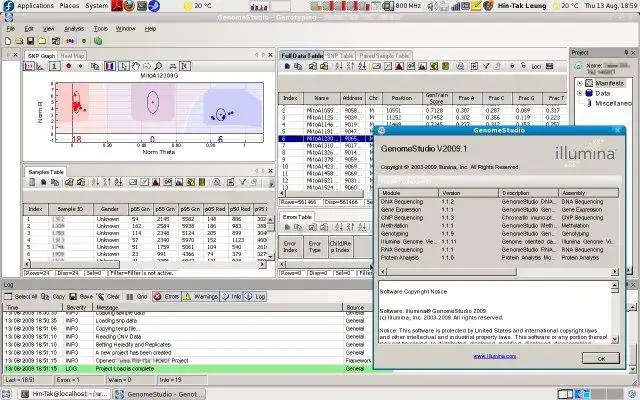Select the Genotyping module row in about dialog
This screenshot has width=640, height=400.
pyautogui.click(x=499, y=234)
